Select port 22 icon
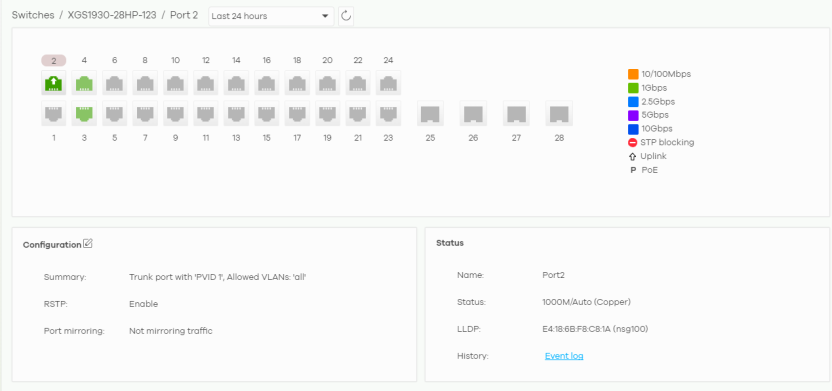Image resolution: width=832 pixels, height=391 pixels. (358, 83)
